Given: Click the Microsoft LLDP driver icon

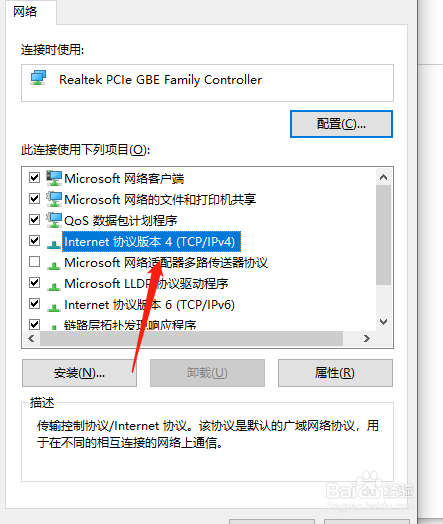Looking at the screenshot, I should click(x=54, y=286).
